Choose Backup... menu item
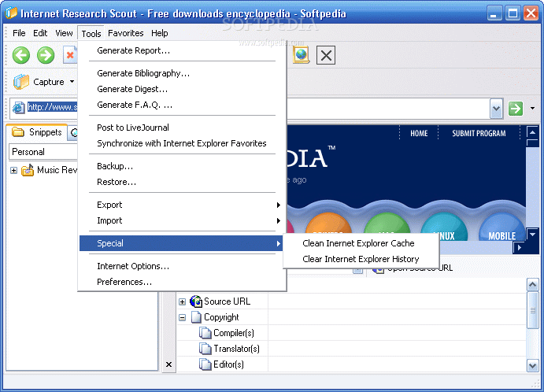Image resolution: width=544 pixels, height=392 pixels. 183,166
